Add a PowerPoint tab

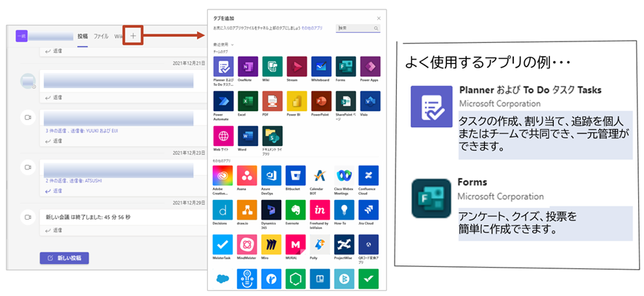pos(321,101)
